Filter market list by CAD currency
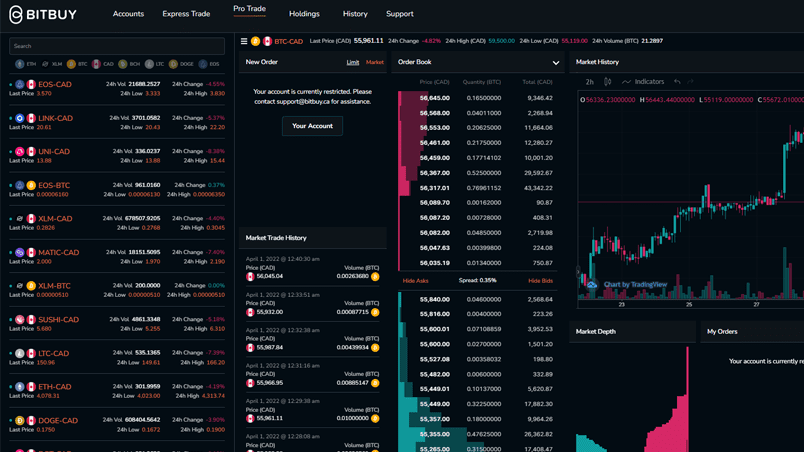The height and width of the screenshot is (452, 804). pyautogui.click(x=103, y=64)
